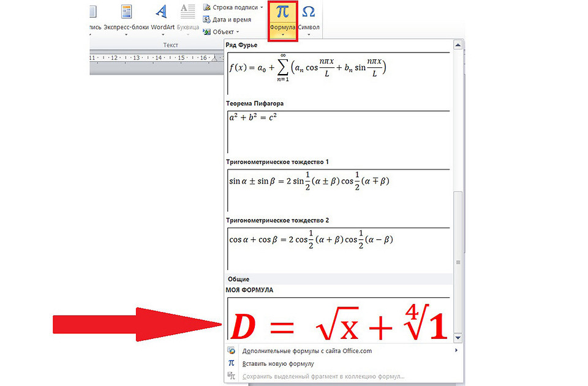Expand Office.com formulas submenu arrow
This screenshot has width=588, height=386.
(x=456, y=351)
